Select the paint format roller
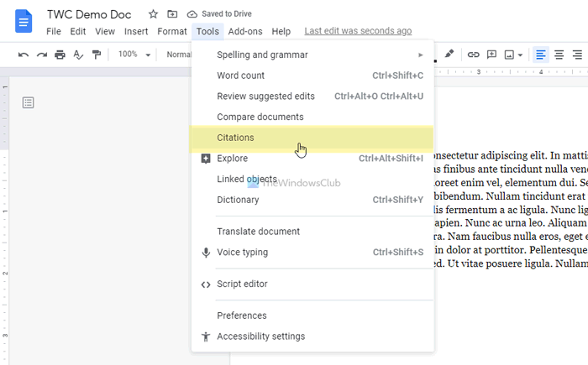The width and height of the screenshot is (588, 365). (x=97, y=55)
